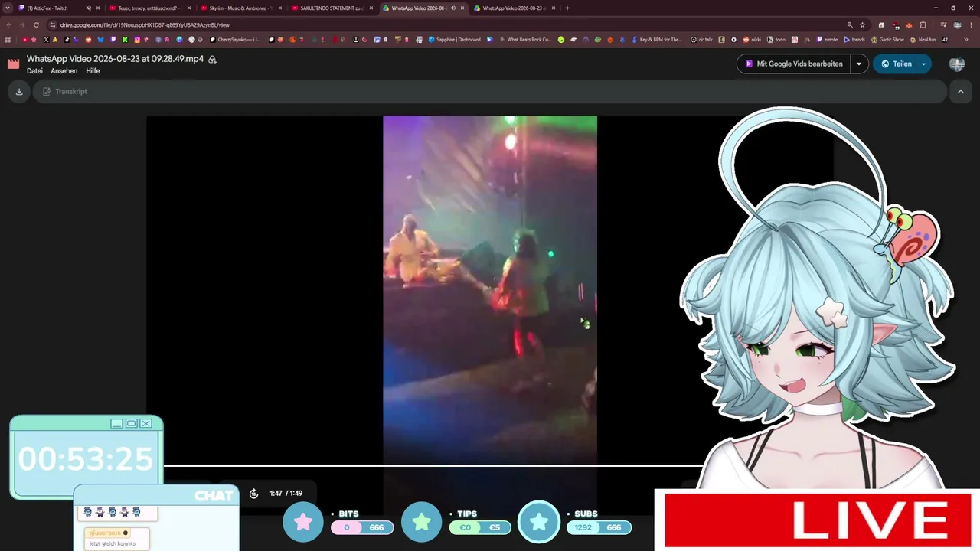Click the playing video frame
This screenshot has width=980, height=551.
tap(490, 290)
